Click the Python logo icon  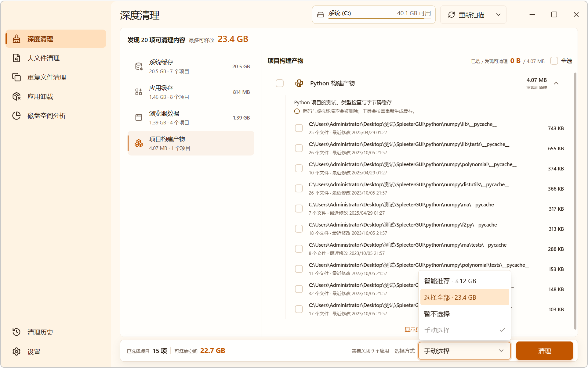299,83
